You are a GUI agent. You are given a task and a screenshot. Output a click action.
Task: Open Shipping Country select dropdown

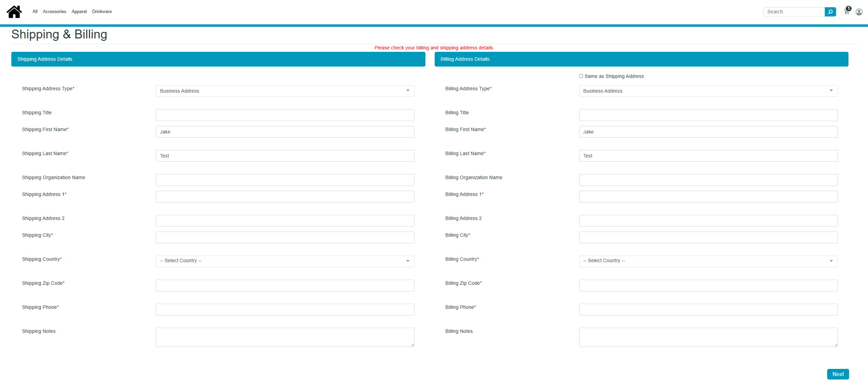click(285, 261)
